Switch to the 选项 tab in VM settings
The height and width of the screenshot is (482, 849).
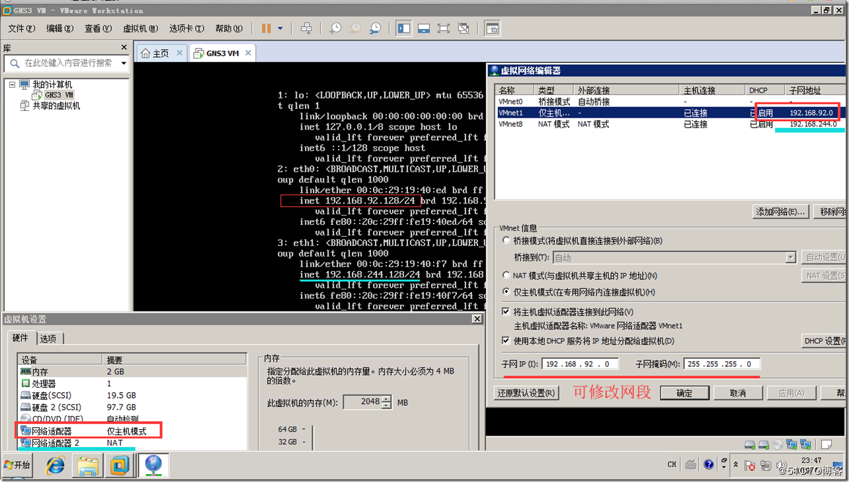(x=48, y=338)
